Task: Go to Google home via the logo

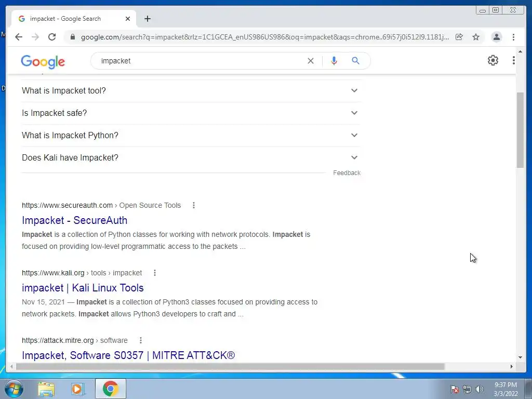Action: pos(43,61)
